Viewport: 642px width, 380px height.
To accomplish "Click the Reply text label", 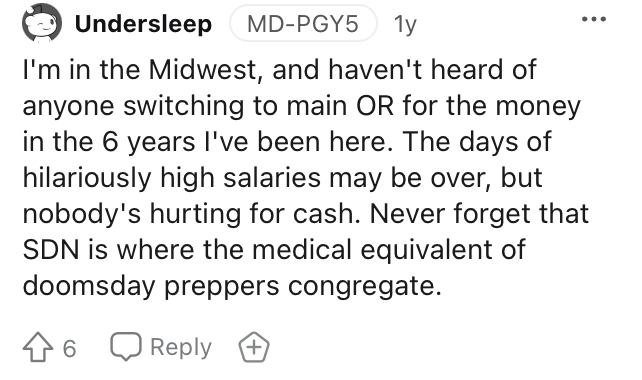I will 181,348.
